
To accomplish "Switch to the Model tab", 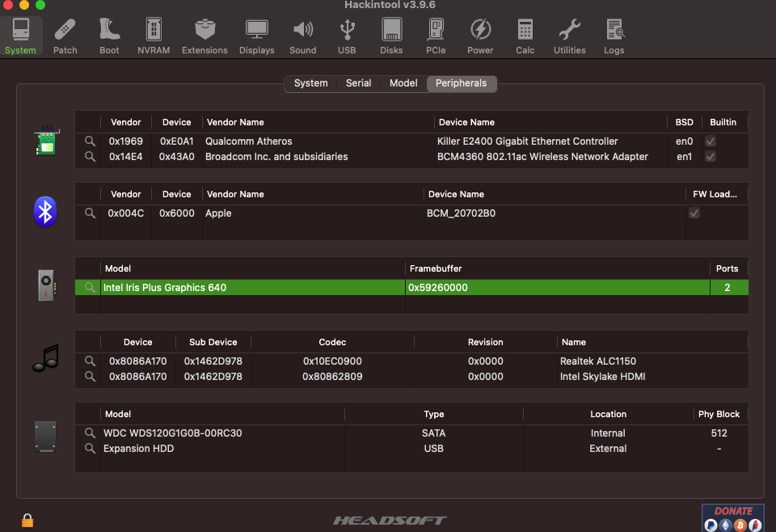I will tap(403, 83).
